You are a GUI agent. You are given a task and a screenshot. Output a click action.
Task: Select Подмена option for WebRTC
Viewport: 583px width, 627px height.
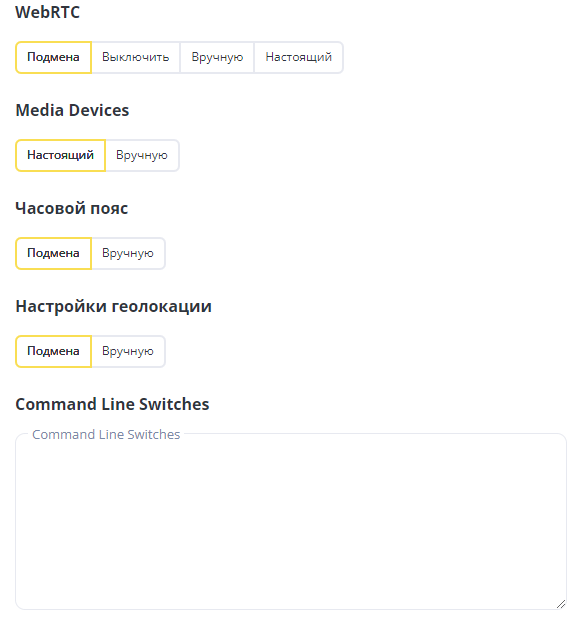(x=54, y=58)
